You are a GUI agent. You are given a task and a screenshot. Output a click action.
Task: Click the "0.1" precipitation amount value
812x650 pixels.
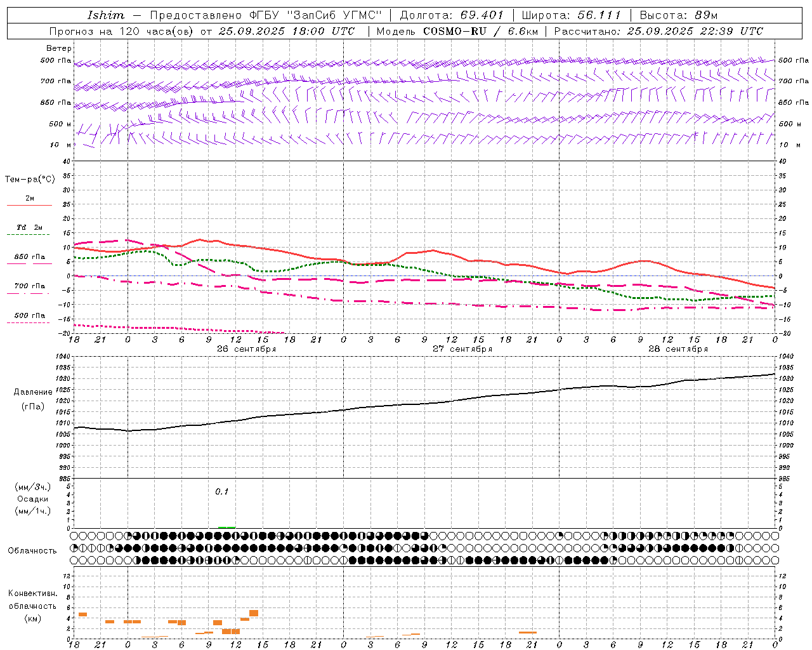pos(221,491)
